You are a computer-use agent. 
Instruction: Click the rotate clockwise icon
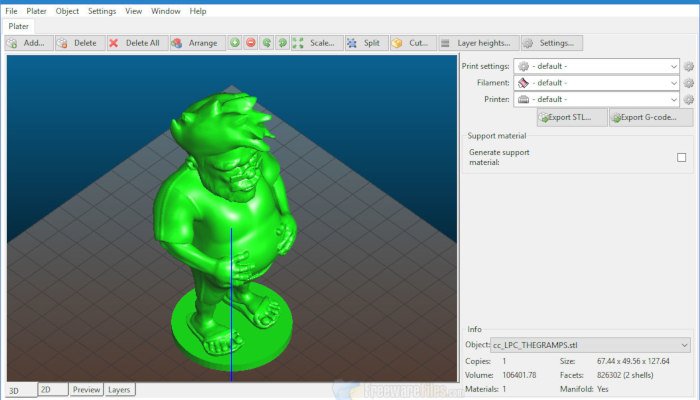click(x=283, y=43)
